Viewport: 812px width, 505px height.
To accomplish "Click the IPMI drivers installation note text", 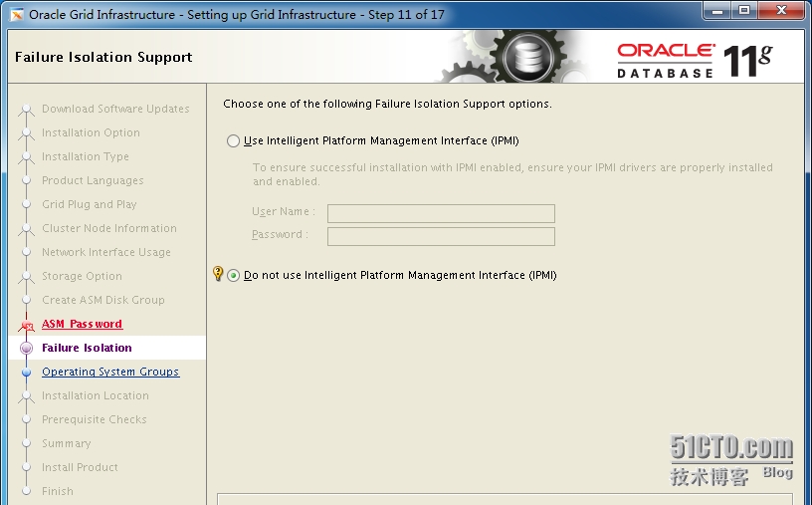I will click(x=512, y=174).
